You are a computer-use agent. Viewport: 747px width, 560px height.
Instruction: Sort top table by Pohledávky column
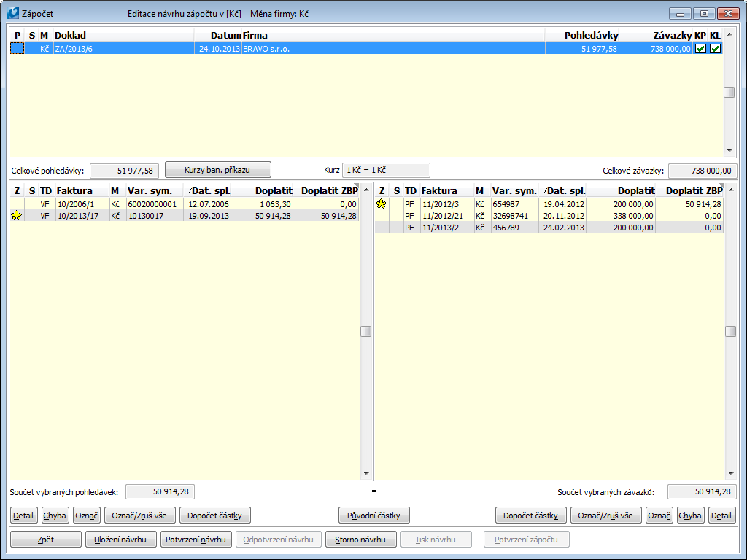coord(581,35)
